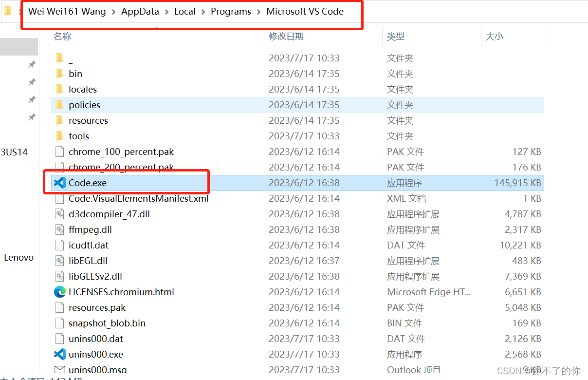Viewport: 588px width, 380px height.
Task: Click the 7,369 KB size cell
Action: (523, 276)
